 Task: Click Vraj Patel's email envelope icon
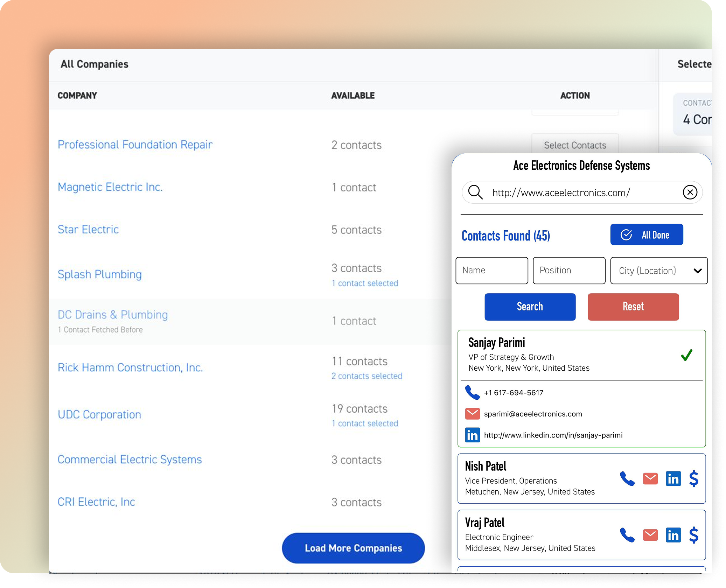(x=650, y=535)
